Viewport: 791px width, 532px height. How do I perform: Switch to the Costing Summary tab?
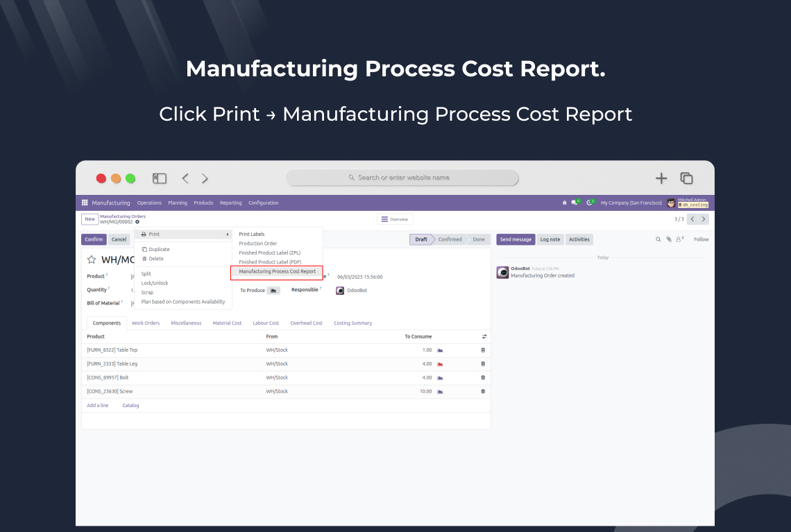click(x=352, y=323)
